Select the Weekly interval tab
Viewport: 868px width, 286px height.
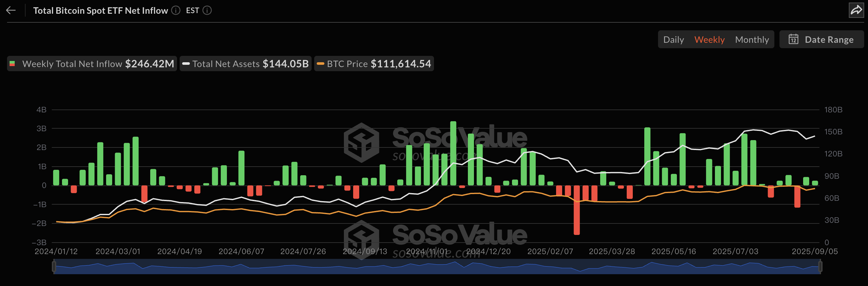709,39
